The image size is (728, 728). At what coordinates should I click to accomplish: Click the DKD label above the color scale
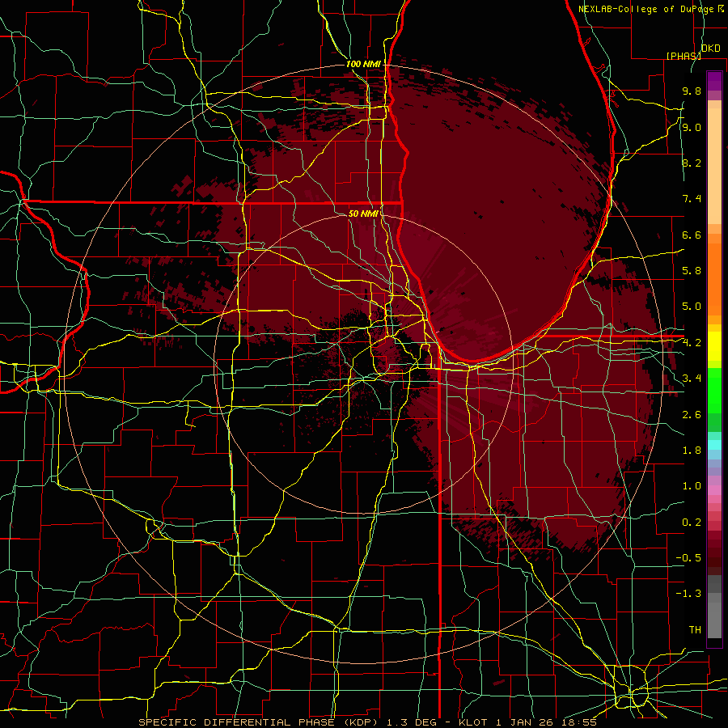tap(710, 49)
